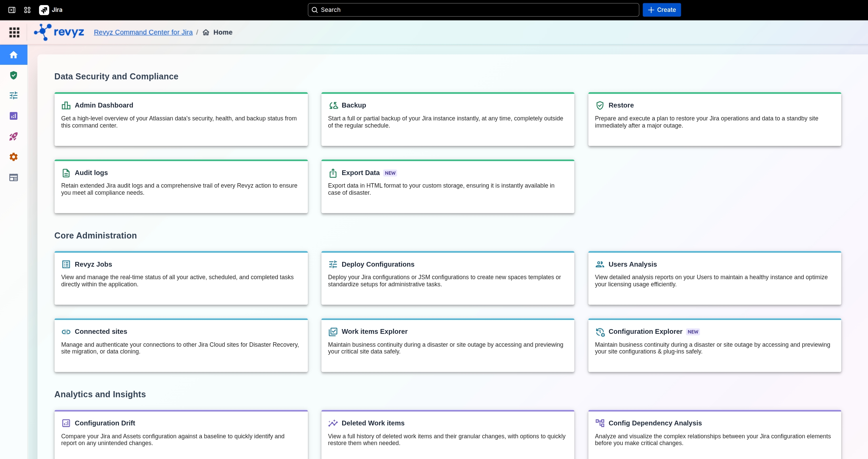The image size is (868, 459).
Task: Open the Jira app switcher icon
Action: pyautogui.click(x=27, y=10)
